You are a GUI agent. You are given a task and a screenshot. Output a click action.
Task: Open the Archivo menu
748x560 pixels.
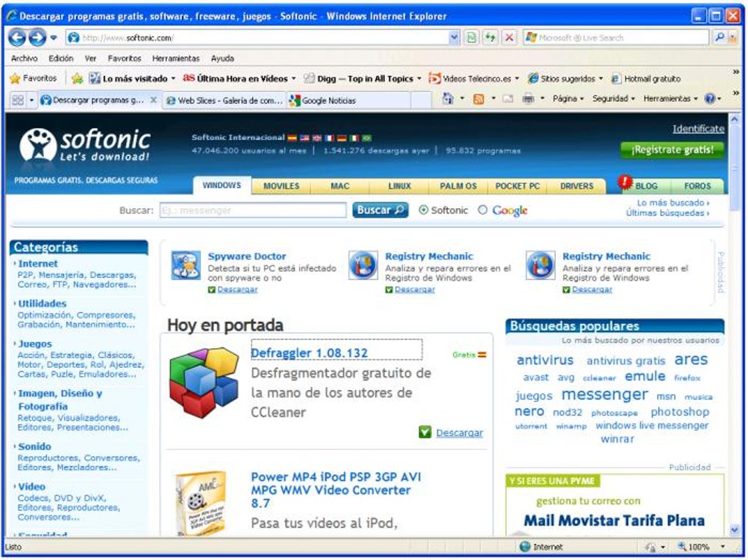(x=24, y=58)
